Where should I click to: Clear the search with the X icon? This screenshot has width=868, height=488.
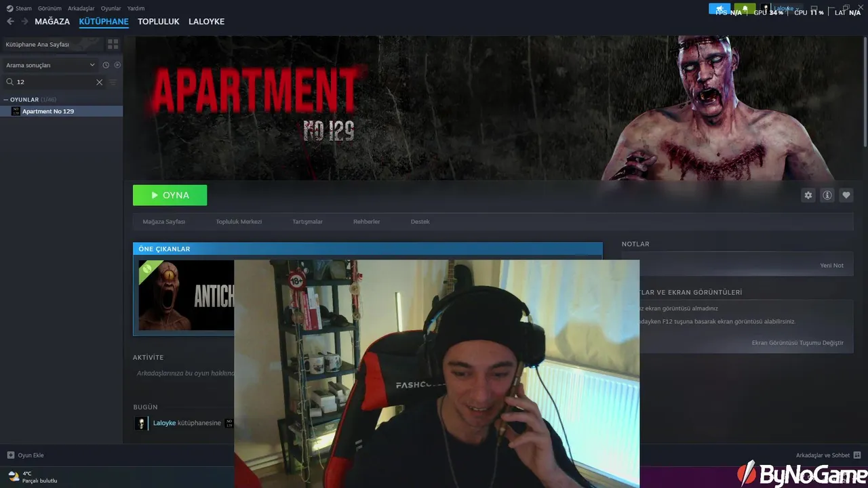click(x=99, y=82)
